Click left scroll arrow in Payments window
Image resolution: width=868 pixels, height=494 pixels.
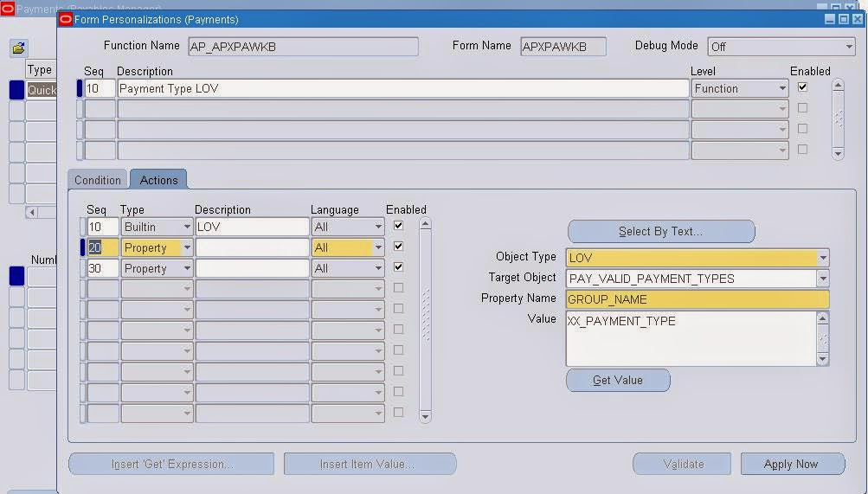31,212
